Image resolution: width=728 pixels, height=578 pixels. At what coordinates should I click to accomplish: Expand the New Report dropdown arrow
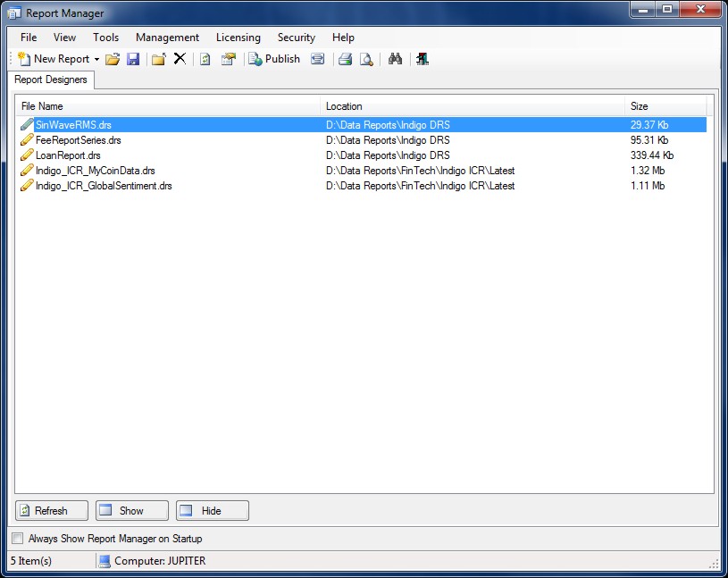(96, 60)
